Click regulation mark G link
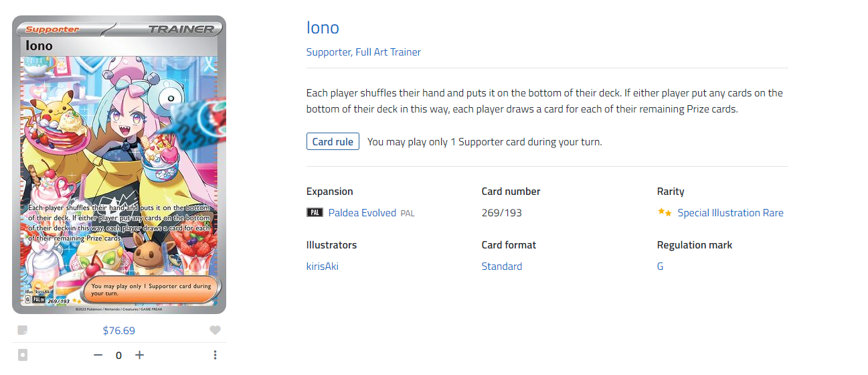868x375 pixels. pos(661,267)
